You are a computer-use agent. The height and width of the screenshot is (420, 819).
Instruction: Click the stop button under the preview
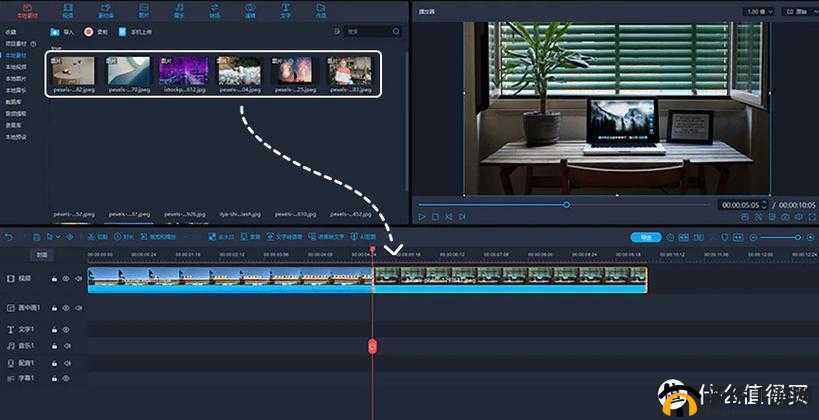coord(436,216)
